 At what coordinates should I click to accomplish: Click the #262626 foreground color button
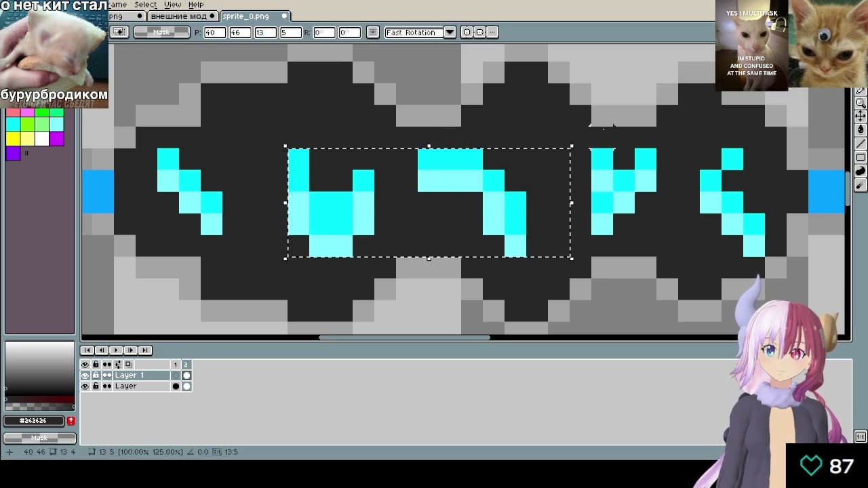tap(34, 421)
